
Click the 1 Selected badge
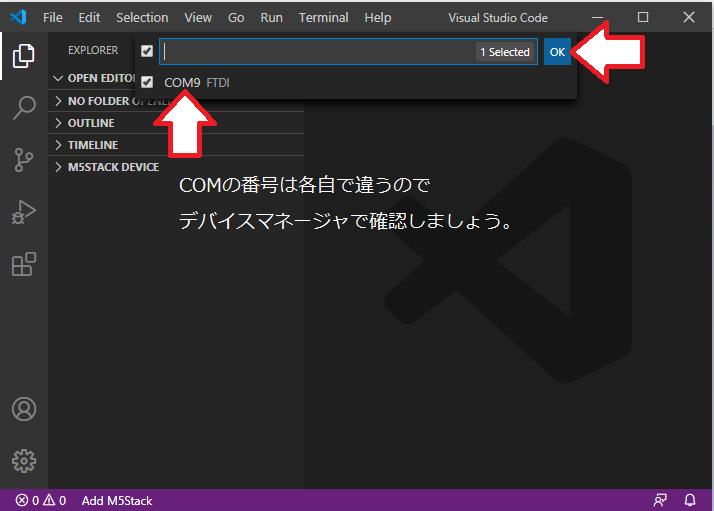505,52
